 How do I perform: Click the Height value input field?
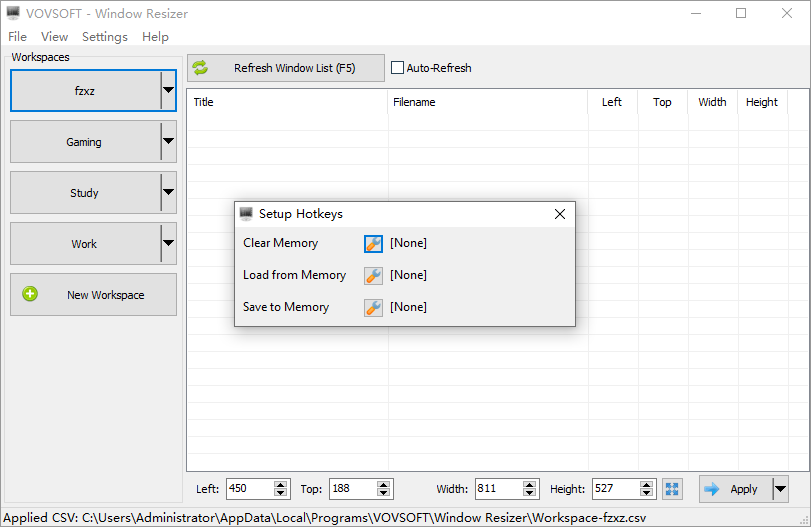[617, 489]
